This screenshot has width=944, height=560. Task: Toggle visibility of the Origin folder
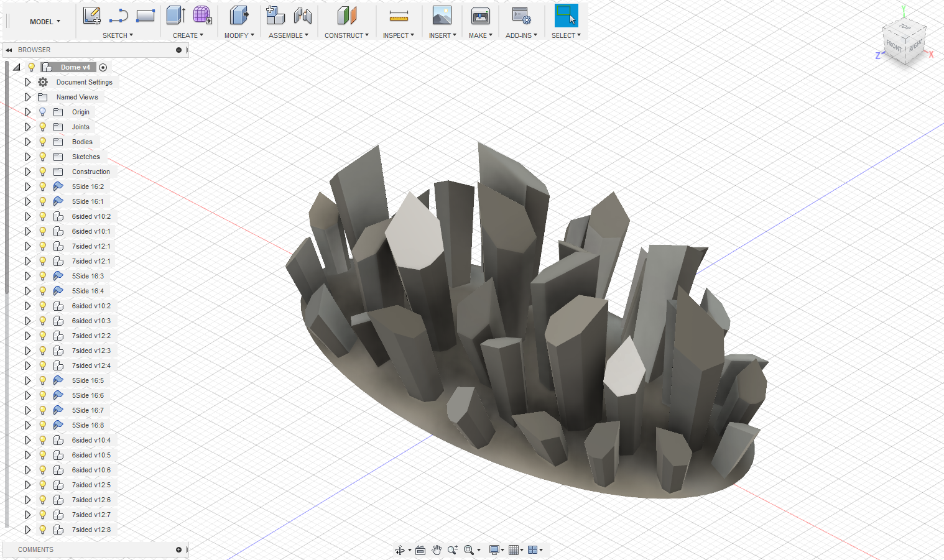[42, 112]
